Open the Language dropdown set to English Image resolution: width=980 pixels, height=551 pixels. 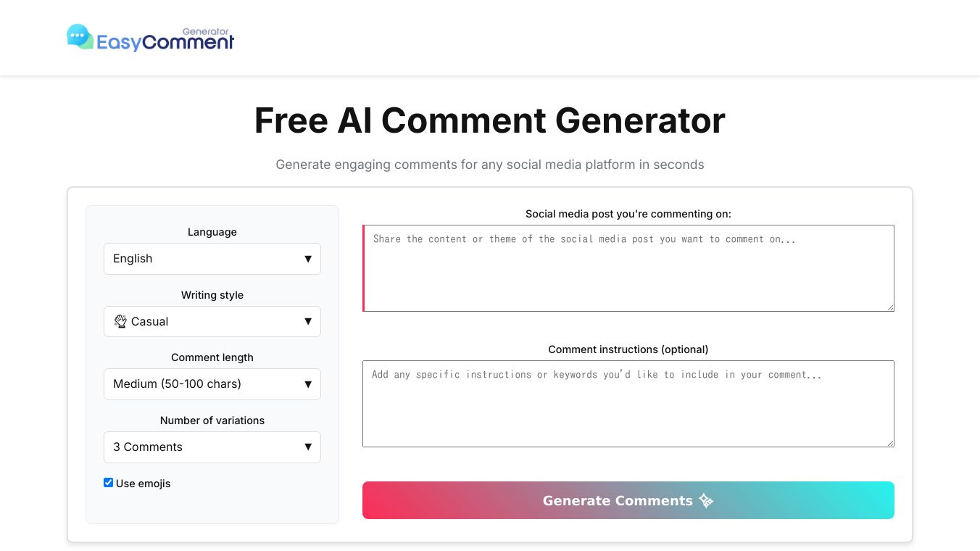(212, 259)
